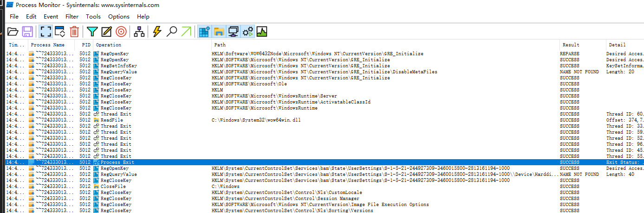This screenshot has height=213, width=644.
Task: Open the Event menu
Action: 51,17
